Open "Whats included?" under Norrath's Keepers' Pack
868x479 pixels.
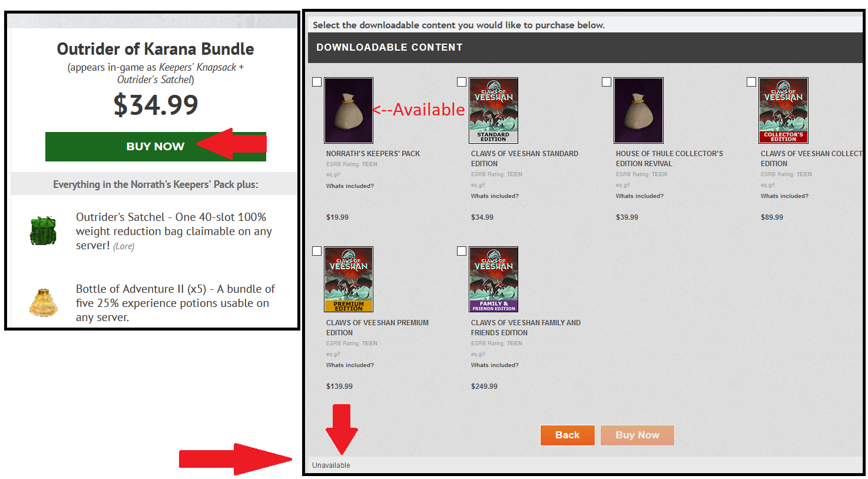350,186
